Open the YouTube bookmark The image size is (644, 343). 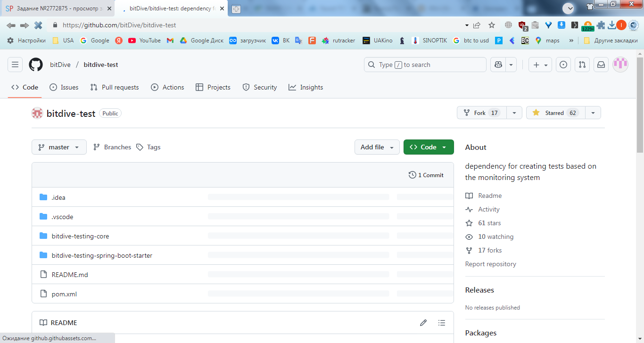click(144, 41)
